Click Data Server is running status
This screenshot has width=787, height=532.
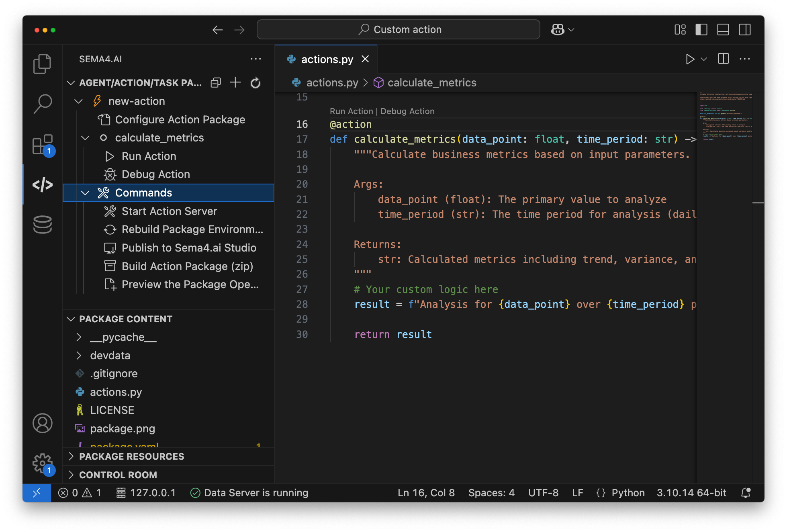[x=249, y=493]
